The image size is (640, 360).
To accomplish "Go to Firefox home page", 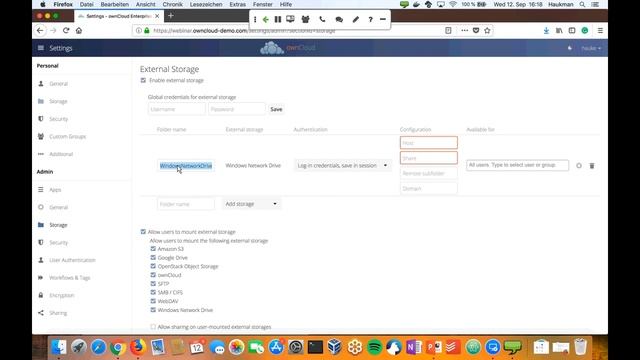I will (79, 31).
